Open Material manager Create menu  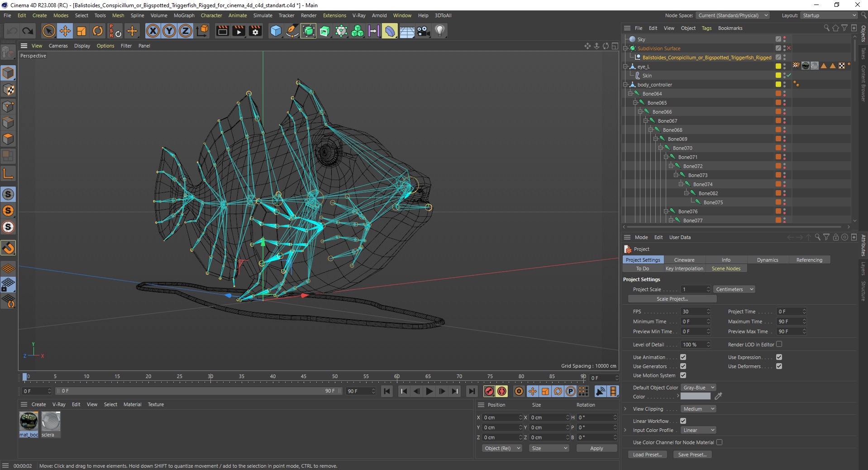(38, 404)
